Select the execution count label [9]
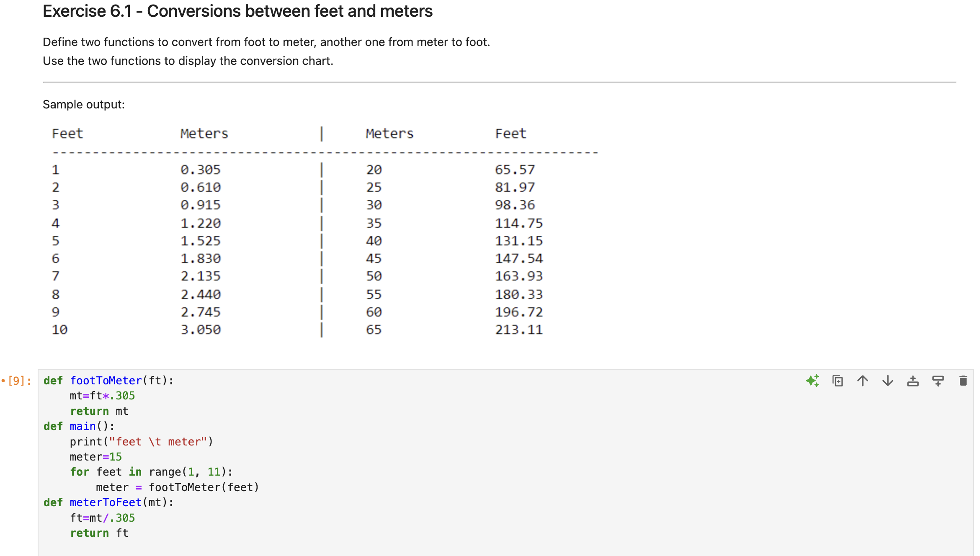 point(18,380)
